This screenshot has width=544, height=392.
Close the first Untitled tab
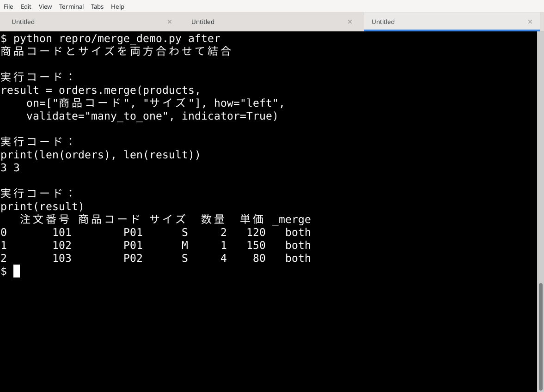coord(170,22)
